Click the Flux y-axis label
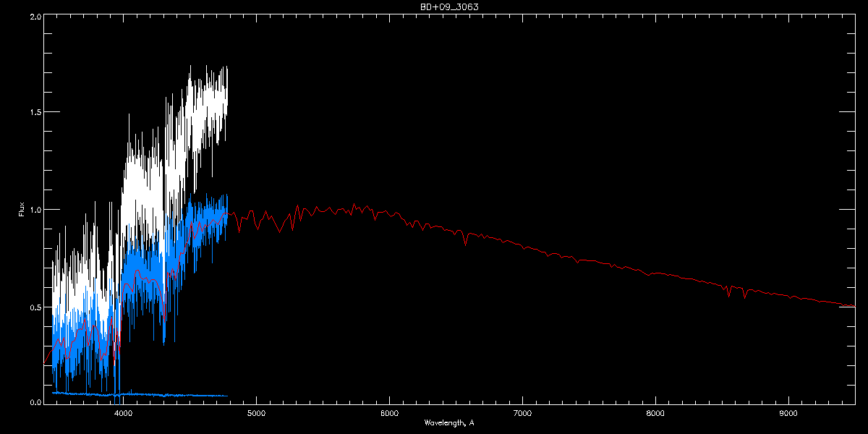868x434 pixels. coord(21,208)
